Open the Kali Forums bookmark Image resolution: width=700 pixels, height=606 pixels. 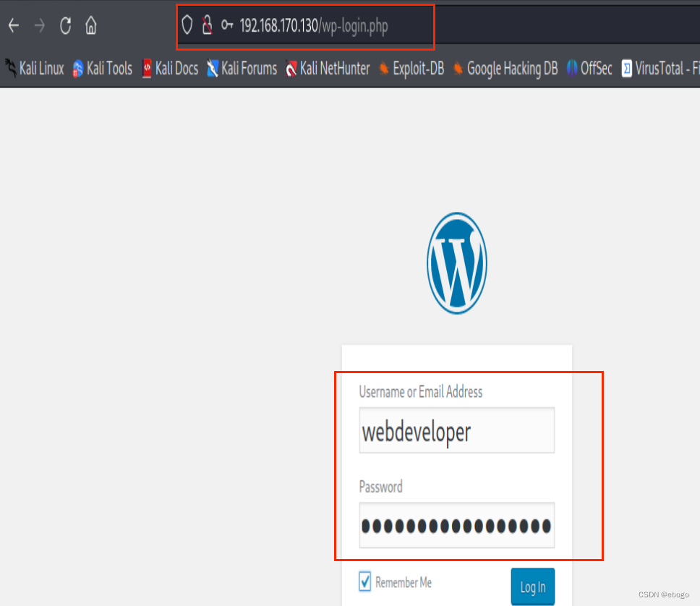[x=242, y=69]
